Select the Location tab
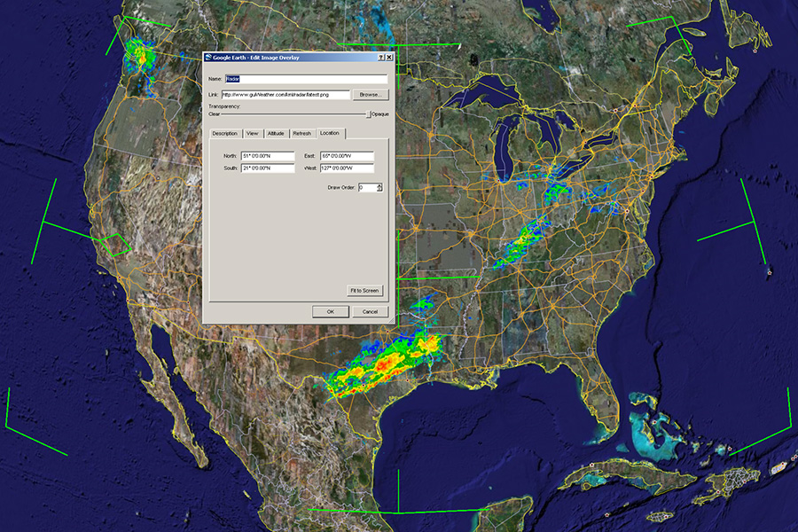This screenshot has width=798, height=532. 330,133
